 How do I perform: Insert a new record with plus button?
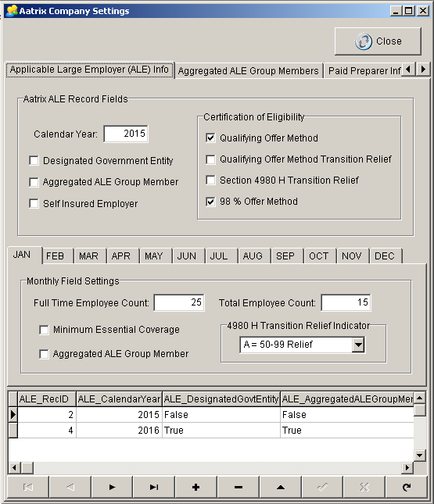tap(196, 487)
